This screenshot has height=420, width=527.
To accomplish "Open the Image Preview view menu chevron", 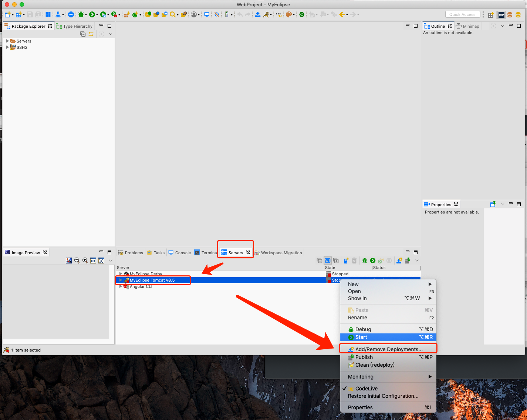I will 110,261.
